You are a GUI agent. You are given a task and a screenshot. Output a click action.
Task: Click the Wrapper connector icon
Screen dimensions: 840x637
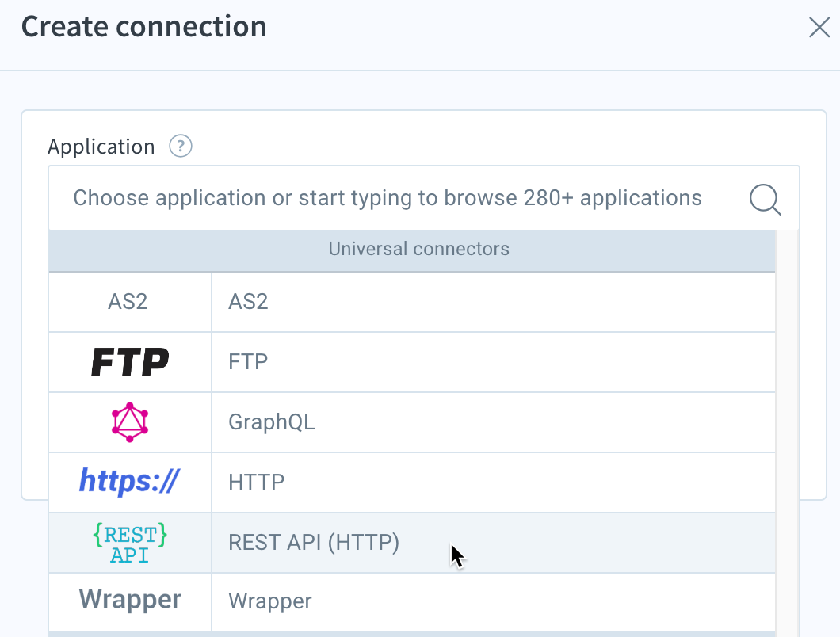128,601
